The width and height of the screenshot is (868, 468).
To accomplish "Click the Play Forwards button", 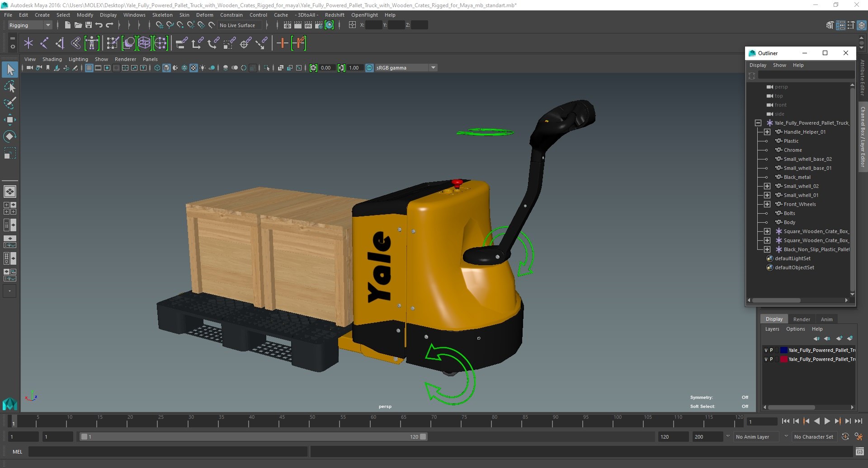I will coord(827,421).
